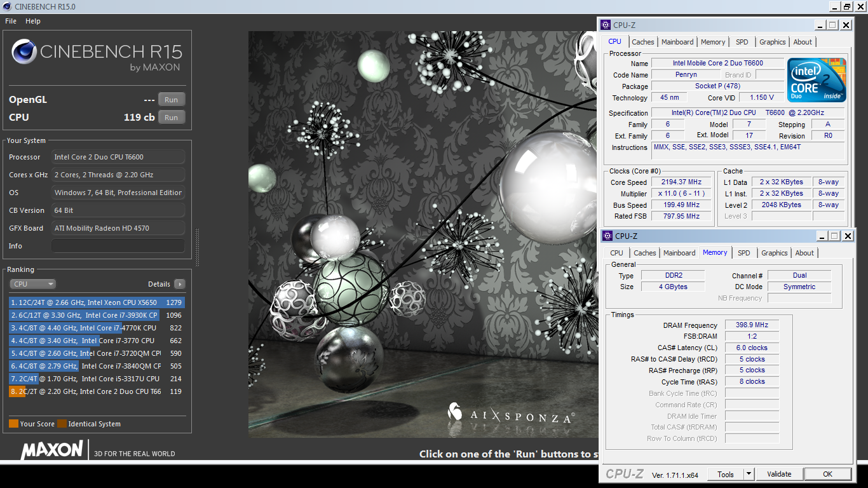The height and width of the screenshot is (488, 868).
Task: Select the Core 2 Duo T6600 ranking row
Action: pos(96,391)
